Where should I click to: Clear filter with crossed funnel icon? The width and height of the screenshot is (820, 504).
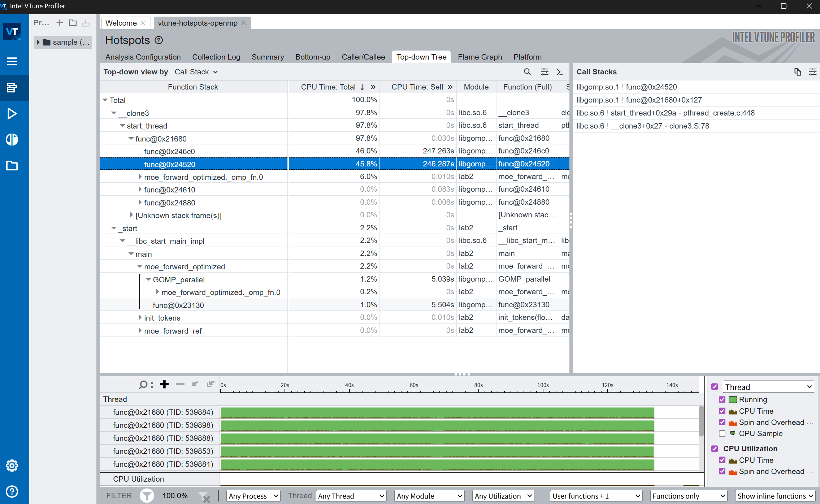(x=205, y=497)
